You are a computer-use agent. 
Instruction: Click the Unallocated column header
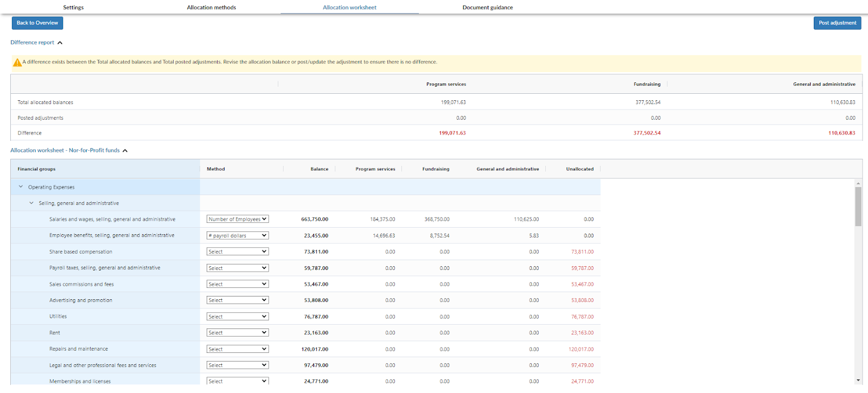(x=579, y=169)
